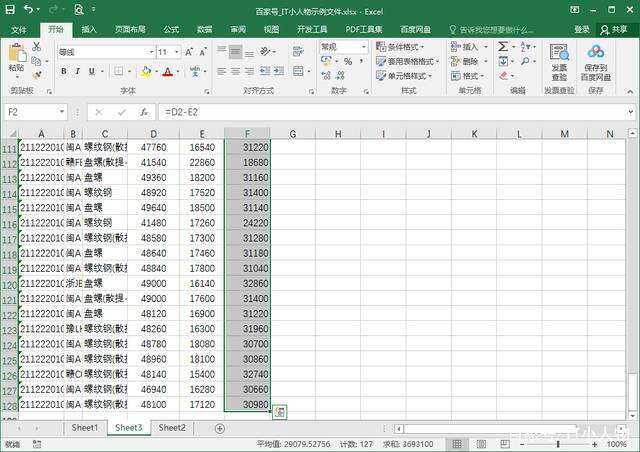
Task: Open print preview from quick access toolbar
Action: [79, 9]
